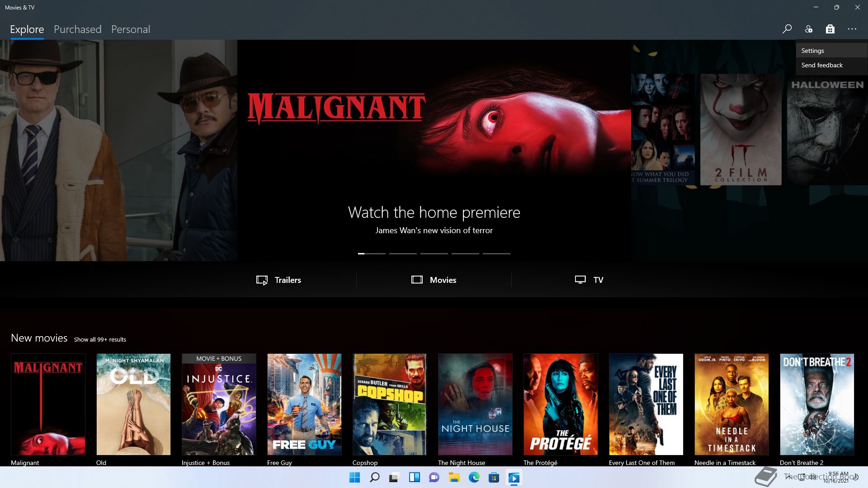Select the second carousel slide indicator

[403, 253]
